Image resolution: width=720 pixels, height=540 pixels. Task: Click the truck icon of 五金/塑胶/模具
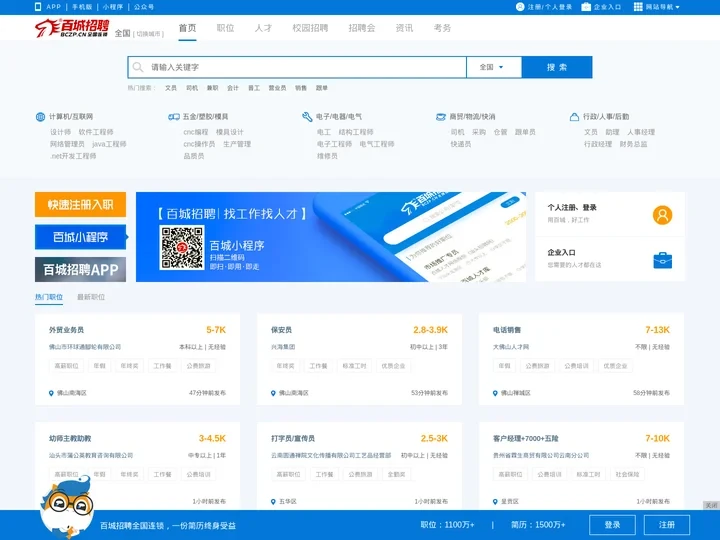(174, 117)
